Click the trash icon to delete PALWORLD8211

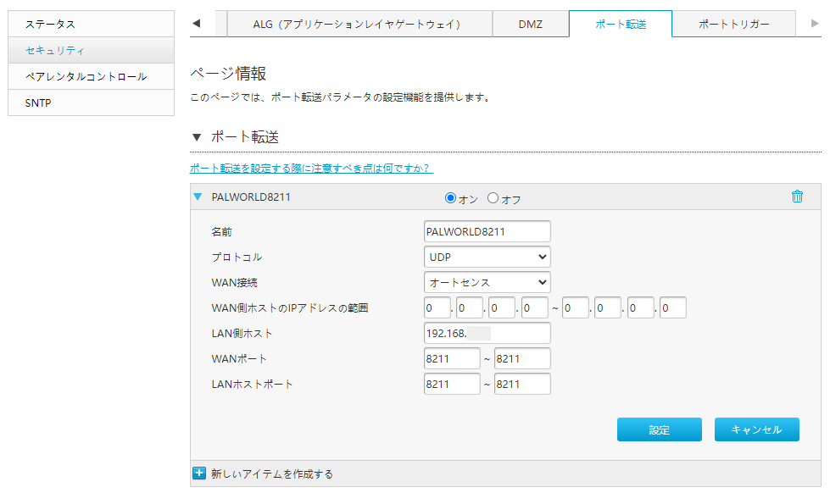coord(796,197)
